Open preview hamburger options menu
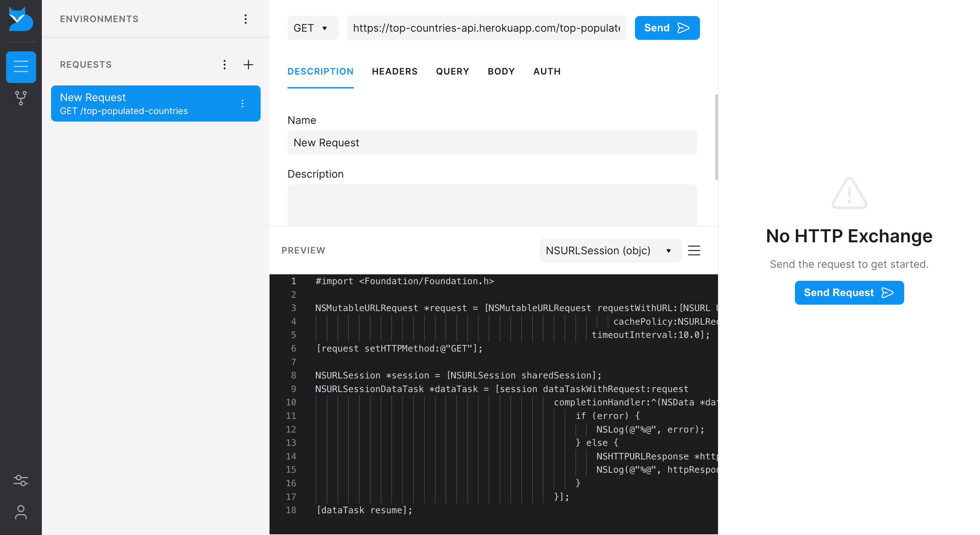This screenshot has height=535, width=980. [694, 250]
